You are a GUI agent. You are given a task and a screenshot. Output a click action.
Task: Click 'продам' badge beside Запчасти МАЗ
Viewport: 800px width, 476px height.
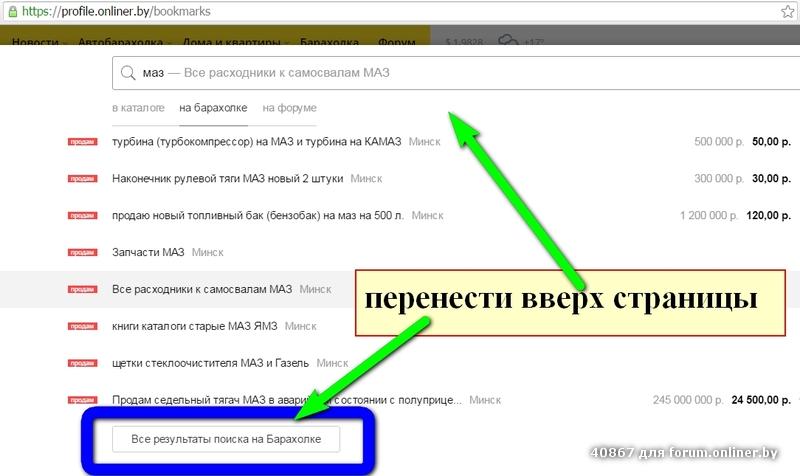click(81, 253)
